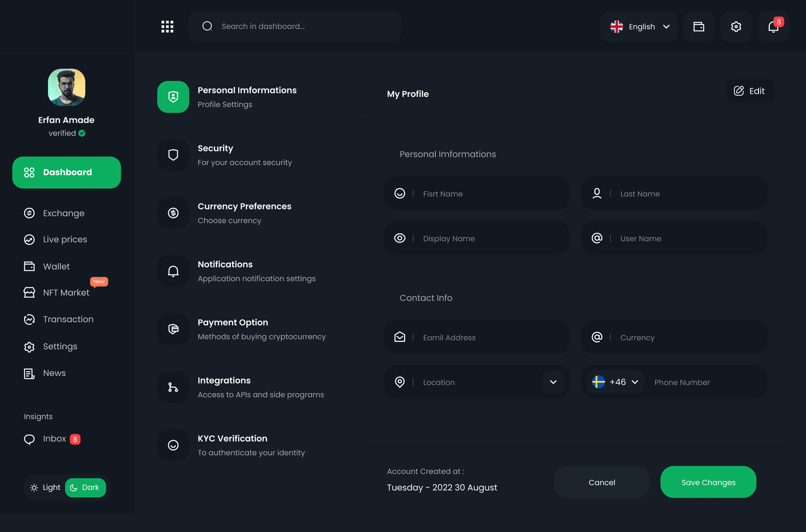Open settings gear in top bar
This screenshot has width=806, height=532.
point(736,27)
